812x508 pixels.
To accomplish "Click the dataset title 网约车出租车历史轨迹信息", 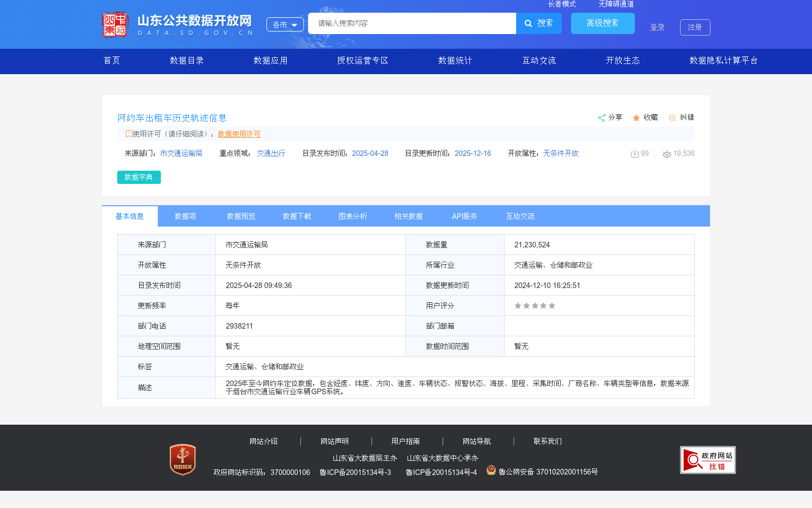I will (x=172, y=118).
